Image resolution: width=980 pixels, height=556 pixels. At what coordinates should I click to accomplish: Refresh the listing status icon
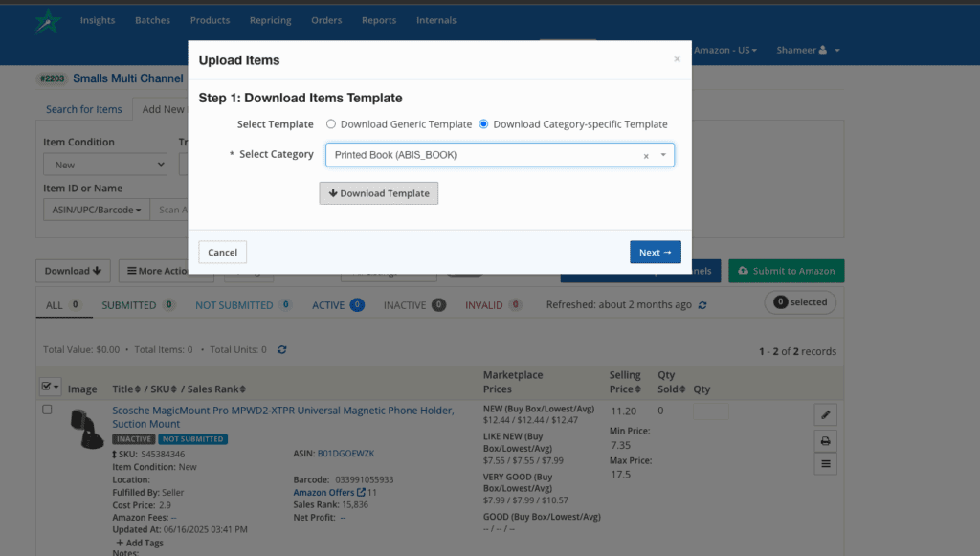(702, 305)
